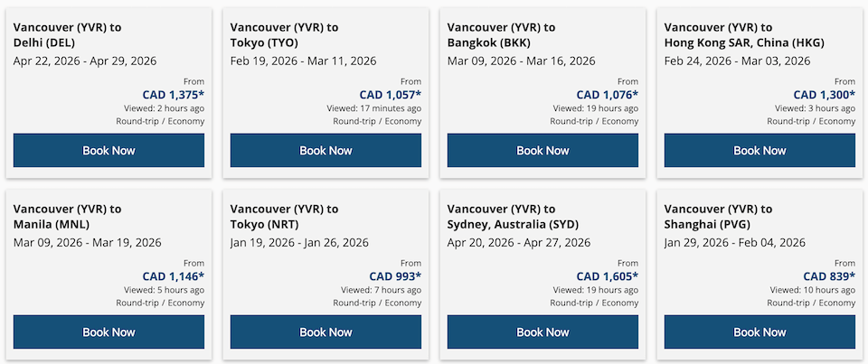Click the Vancouver to Delhi (DEL) heading
This screenshot has width=868, height=364.
[68, 35]
